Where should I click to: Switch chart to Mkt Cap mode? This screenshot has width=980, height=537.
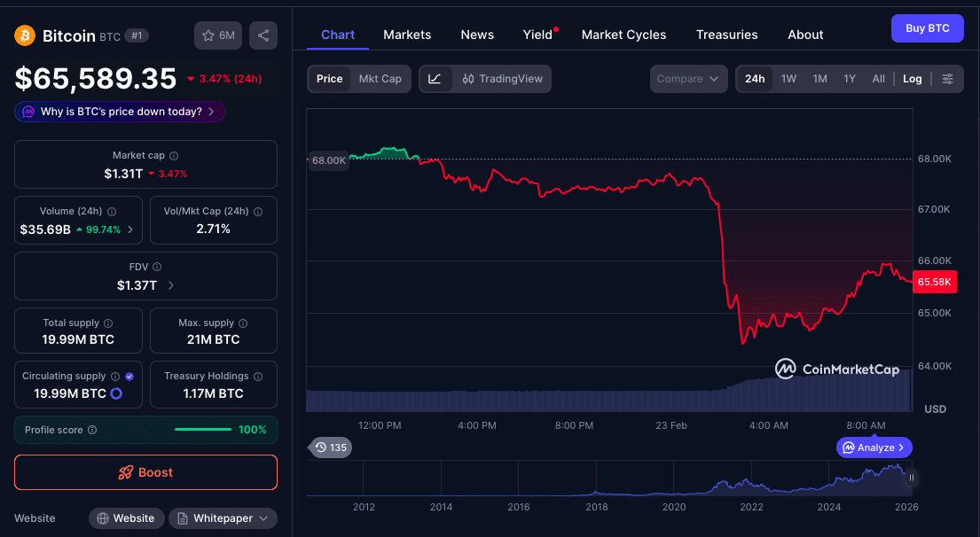click(380, 79)
